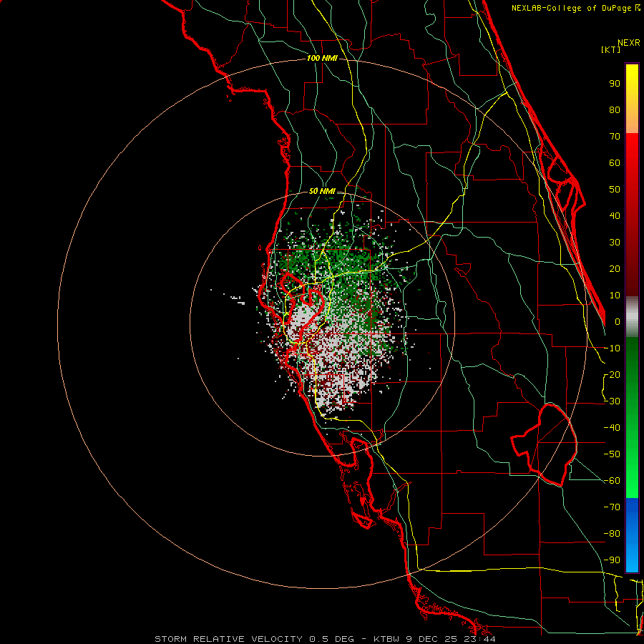Screen dimensions: 644x644
Task: Pick the yellow segment of the color bar
Action: click(632, 82)
